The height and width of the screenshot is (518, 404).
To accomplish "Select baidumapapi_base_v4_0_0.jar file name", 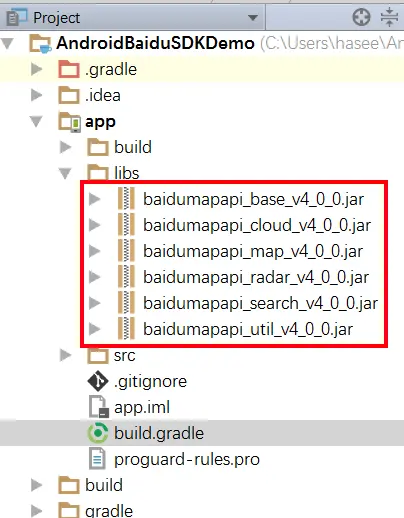I will [254, 200].
